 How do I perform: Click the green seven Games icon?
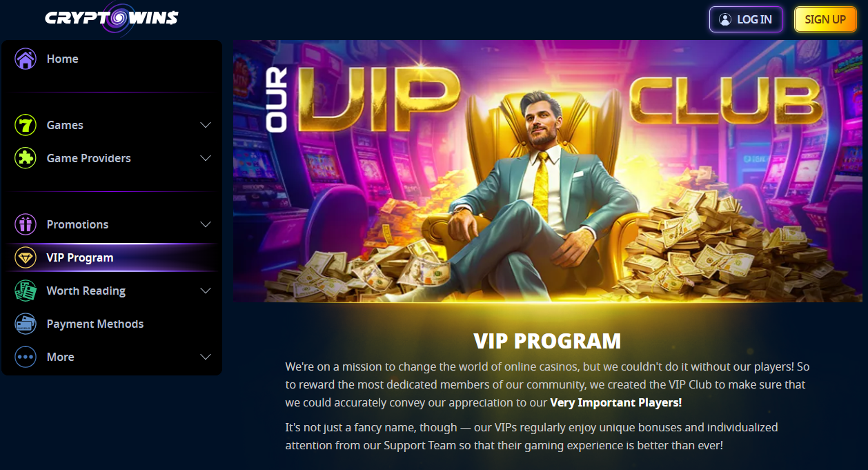(x=26, y=125)
